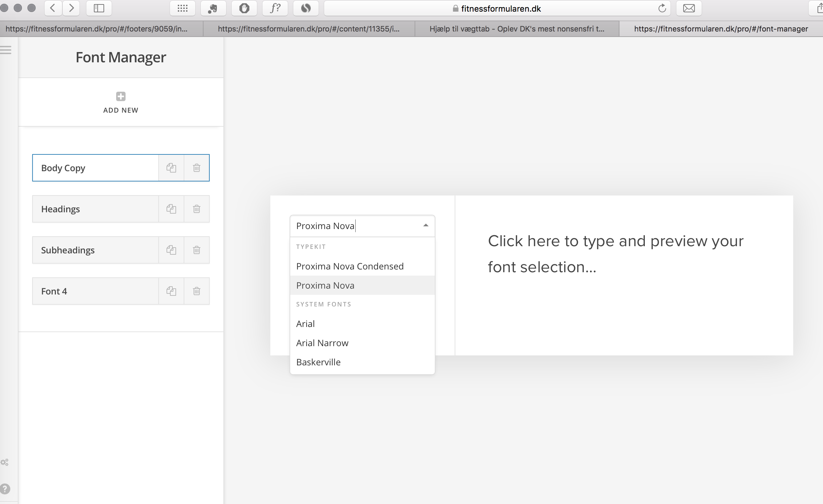Image resolution: width=823 pixels, height=504 pixels.
Task: Duplicate the Body Copy font entry
Action: tap(171, 168)
